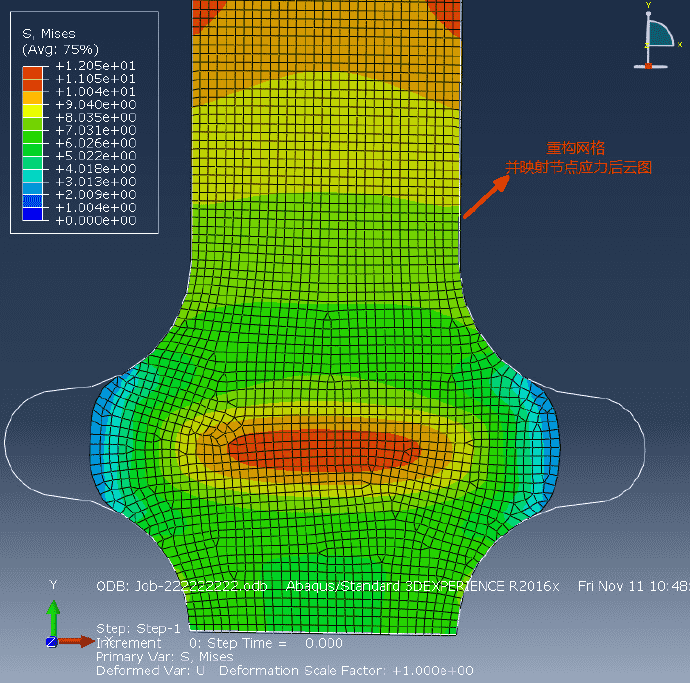Click the teal quarter-circle compass plane
690x683 pixels.
[659, 35]
